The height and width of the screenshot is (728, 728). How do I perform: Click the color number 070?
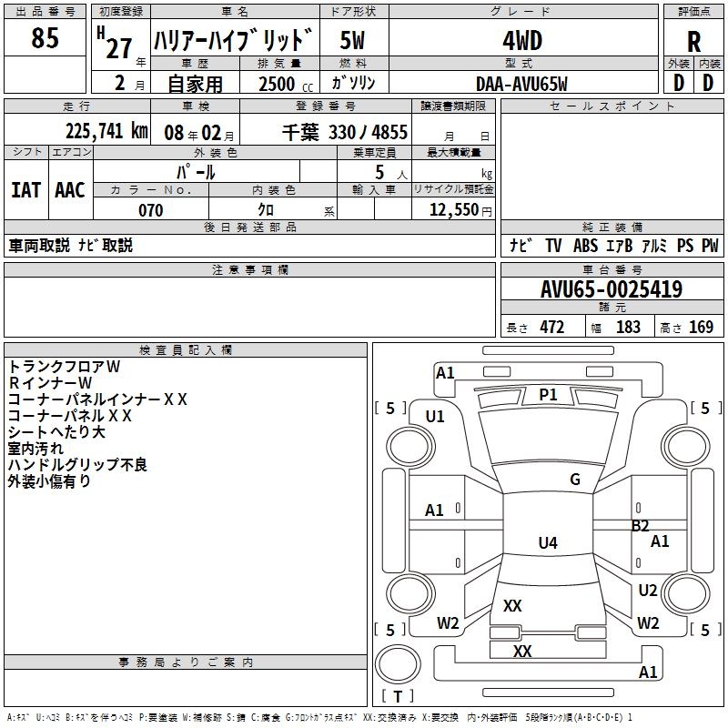click(151, 210)
